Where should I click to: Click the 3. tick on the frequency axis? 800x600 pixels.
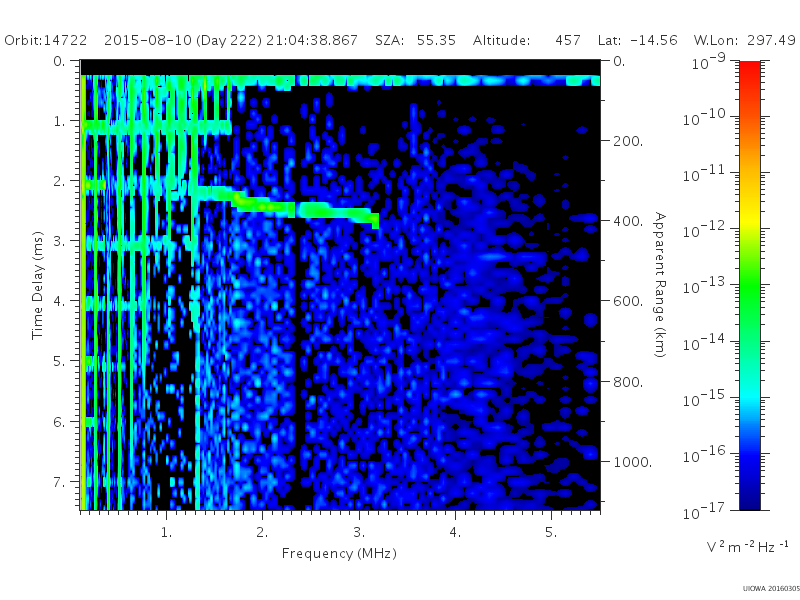(x=359, y=533)
